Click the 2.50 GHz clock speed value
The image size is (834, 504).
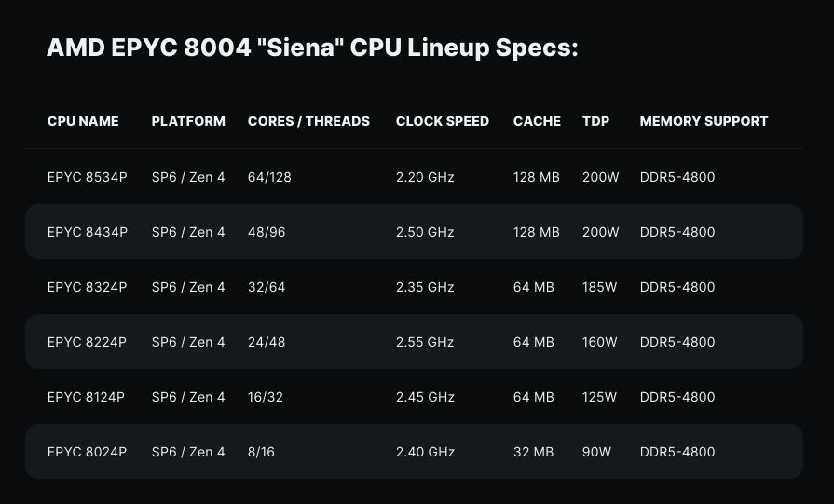click(425, 232)
